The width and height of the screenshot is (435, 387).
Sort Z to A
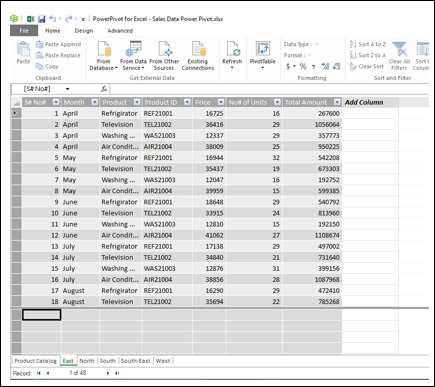point(368,55)
